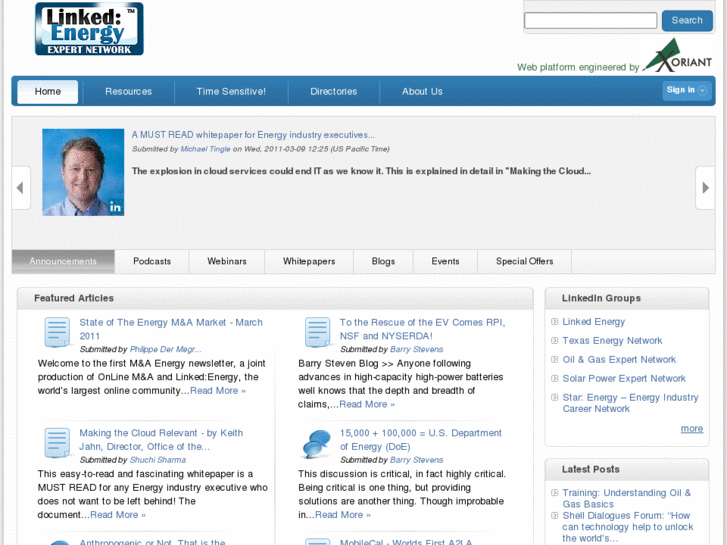Image resolution: width=727 pixels, height=545 pixels.
Task: Open Star: Energy Industry Career Network link
Action: (x=630, y=403)
